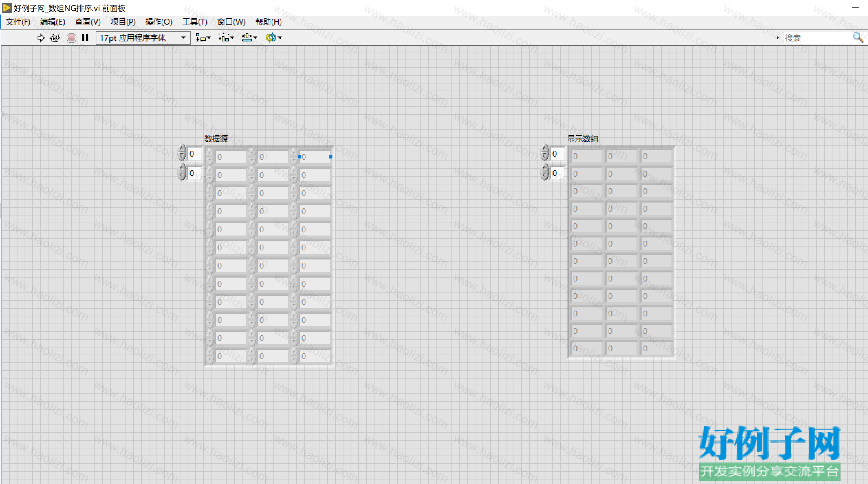
Task: Select the 显示数组 array label
Action: [582, 138]
